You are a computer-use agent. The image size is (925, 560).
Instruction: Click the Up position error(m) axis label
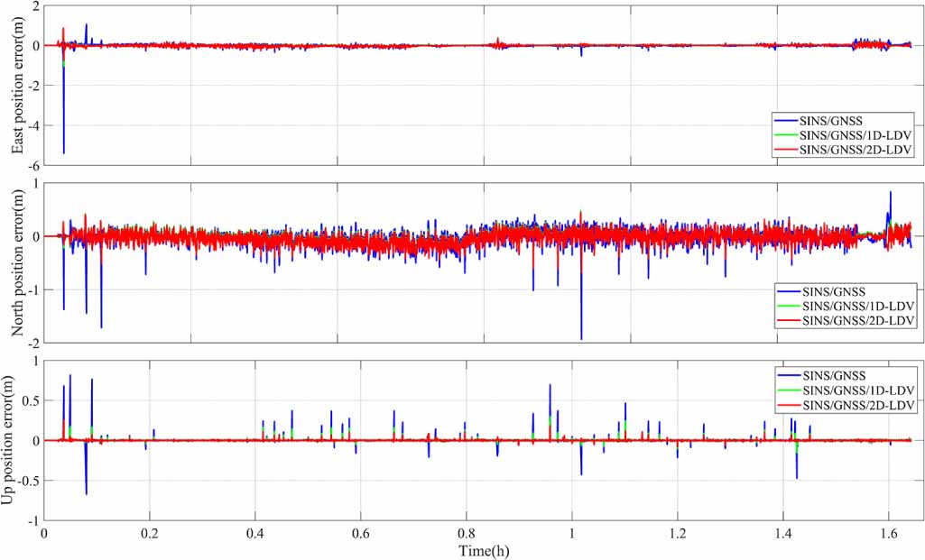tap(16, 440)
